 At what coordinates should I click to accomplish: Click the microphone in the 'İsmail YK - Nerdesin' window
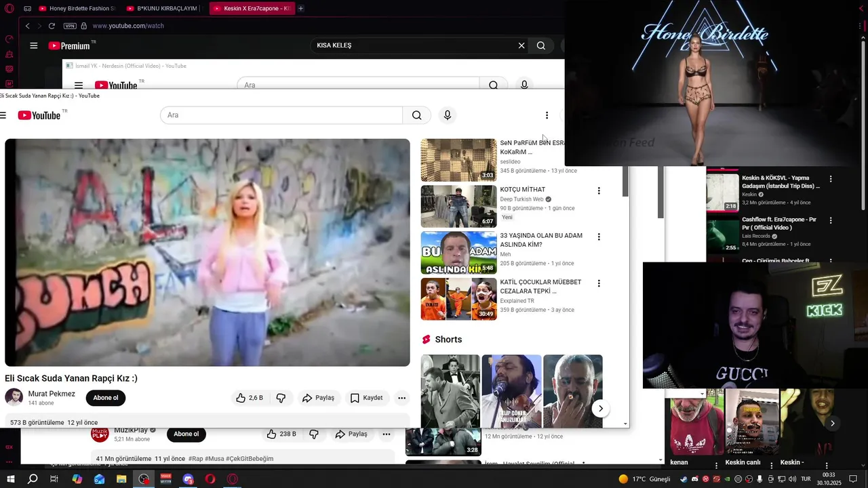524,85
